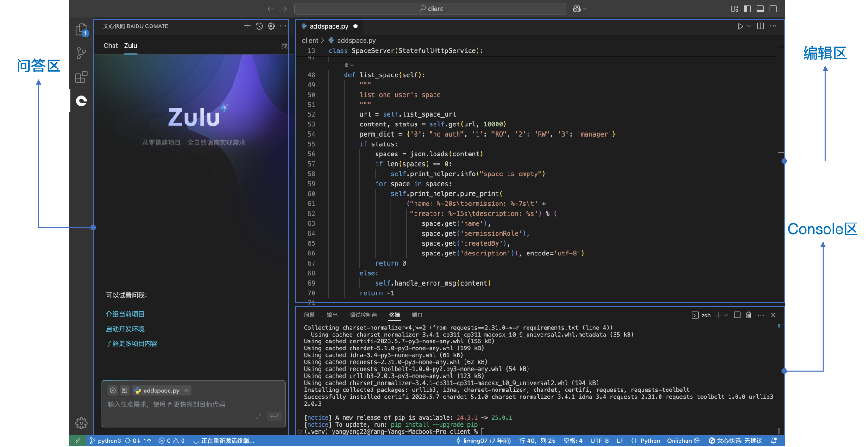Viewport: 868px width, 447px height.
Task: Select the 问题 panel tab
Action: pos(309,315)
